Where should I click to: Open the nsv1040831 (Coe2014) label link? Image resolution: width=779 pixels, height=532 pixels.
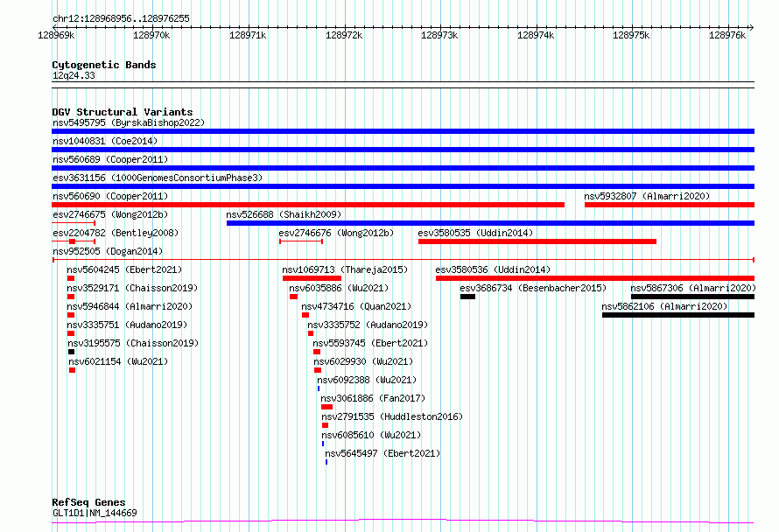[105, 141]
